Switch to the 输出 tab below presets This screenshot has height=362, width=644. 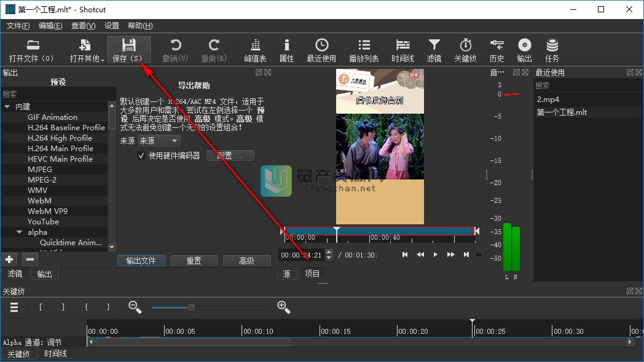44,273
